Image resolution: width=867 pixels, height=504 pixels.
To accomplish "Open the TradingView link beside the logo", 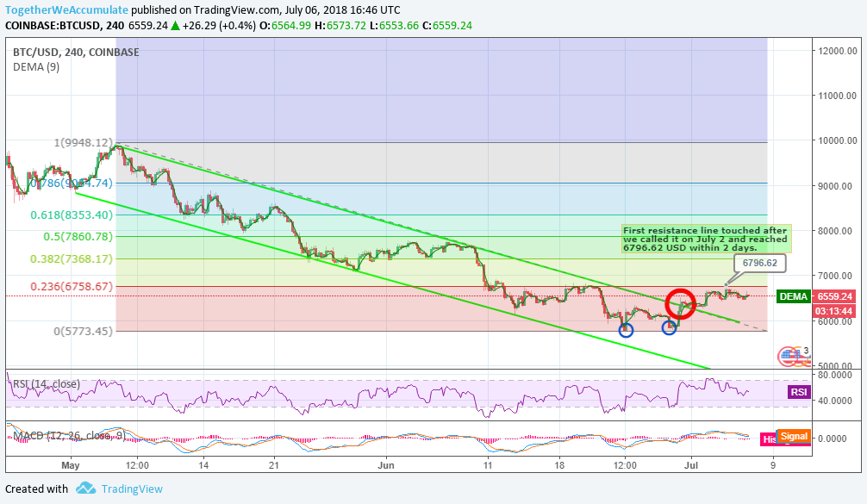I will click(132, 488).
